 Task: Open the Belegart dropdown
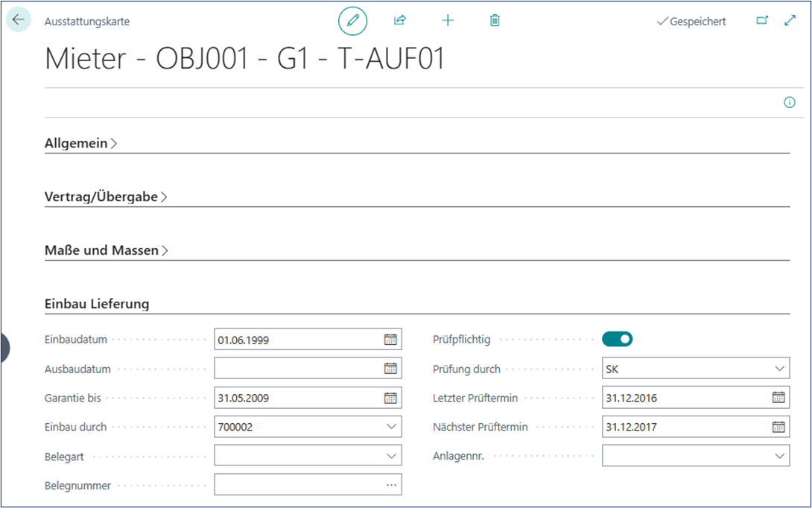click(391, 456)
